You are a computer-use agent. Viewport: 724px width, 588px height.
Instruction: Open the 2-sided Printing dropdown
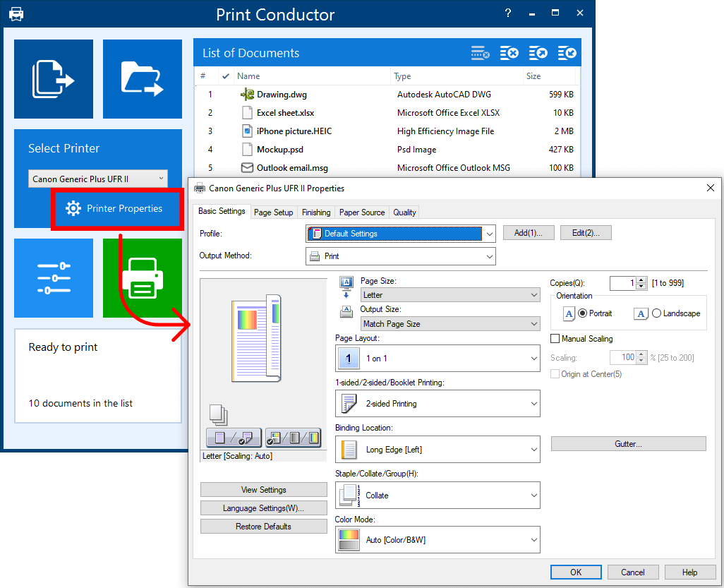coord(438,404)
